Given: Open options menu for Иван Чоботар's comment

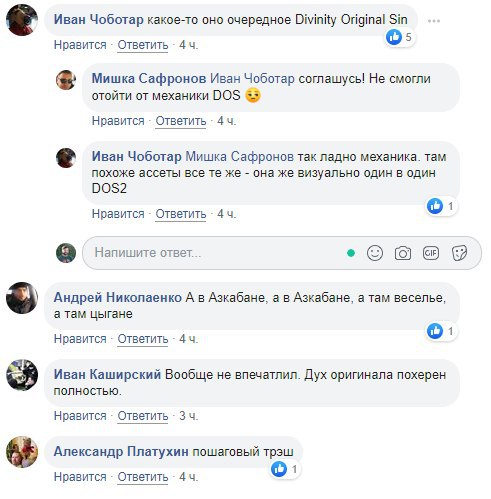Looking at the screenshot, I should (x=434, y=21).
